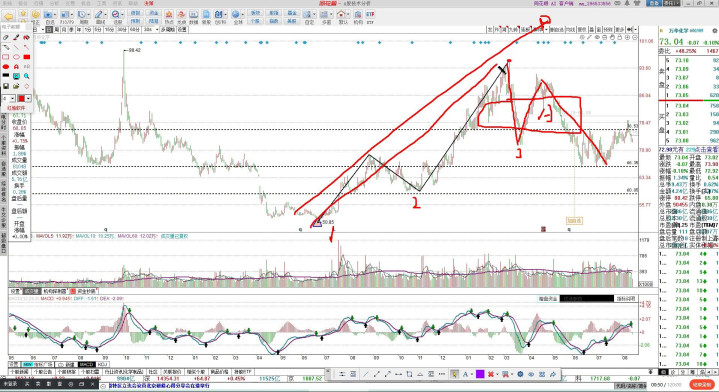Switch to the MACD indicator tab
Viewport: 719px width, 392px height.
tap(87, 364)
